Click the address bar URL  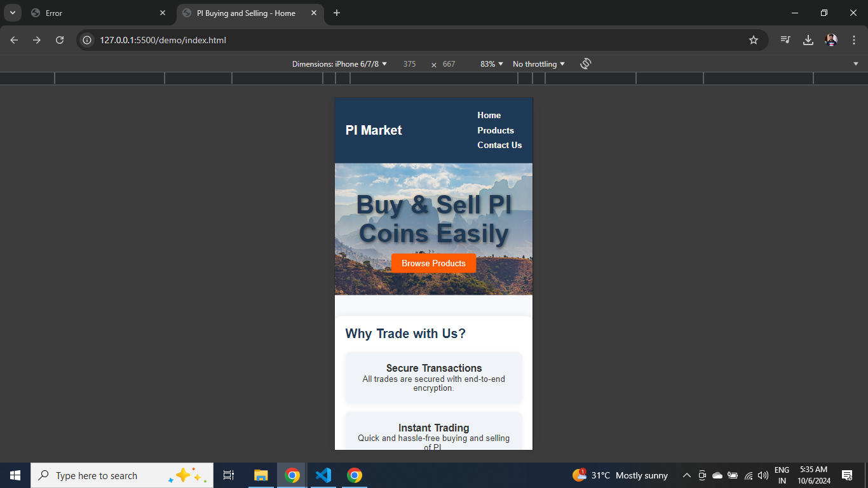click(163, 40)
